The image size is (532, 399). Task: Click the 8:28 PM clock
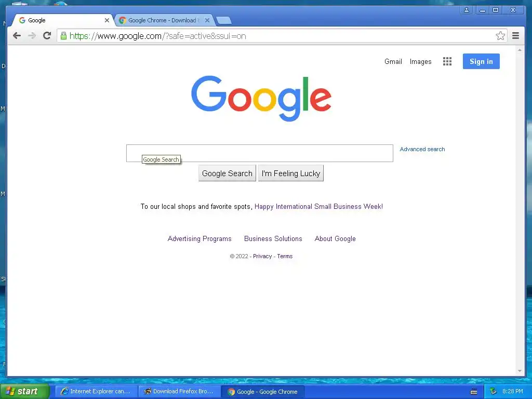(x=512, y=392)
